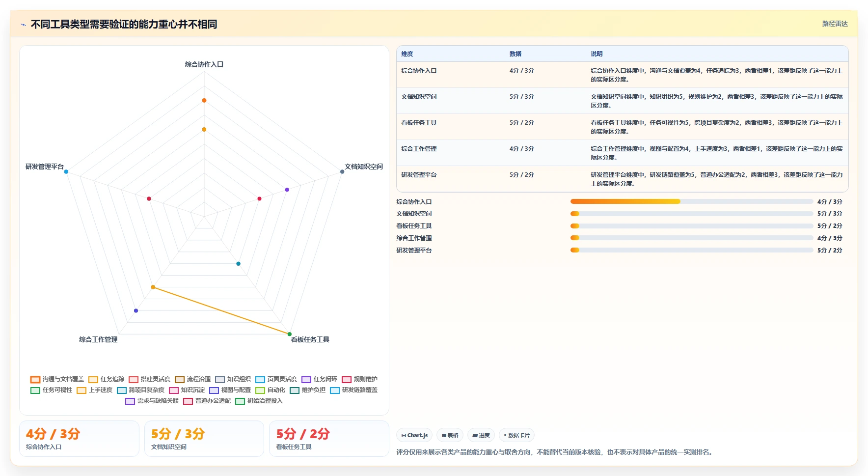Click the 维护负担 legend color swatch
The width and height of the screenshot is (868, 476).
coord(295,391)
